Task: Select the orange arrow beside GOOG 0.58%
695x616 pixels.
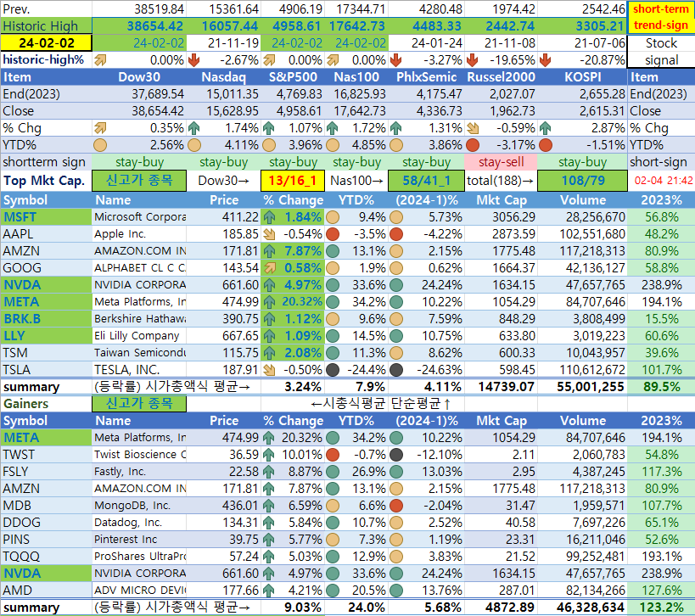Action: pos(269,268)
